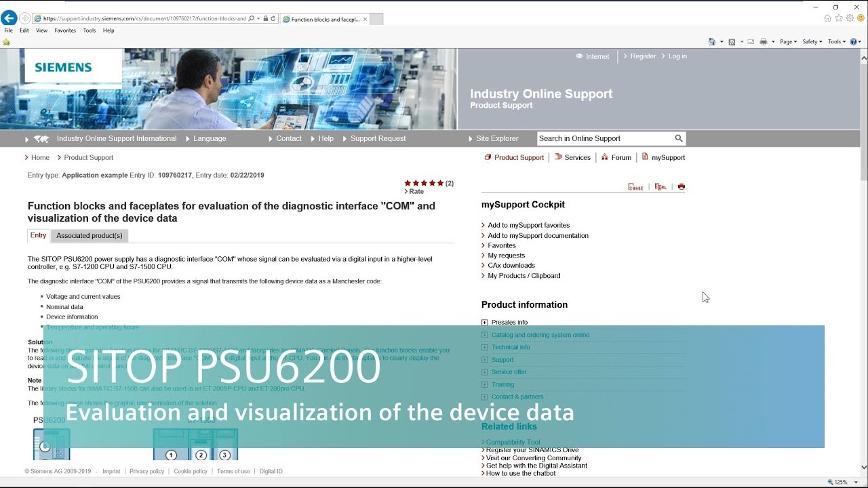The image size is (868, 488).
Task: Open the Language menu in gray navbar
Action: click(210, 138)
